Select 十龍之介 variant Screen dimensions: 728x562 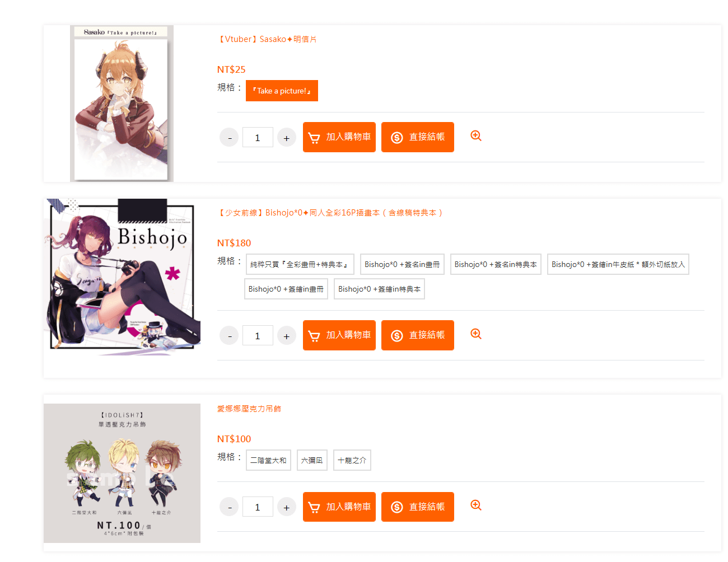tap(352, 460)
